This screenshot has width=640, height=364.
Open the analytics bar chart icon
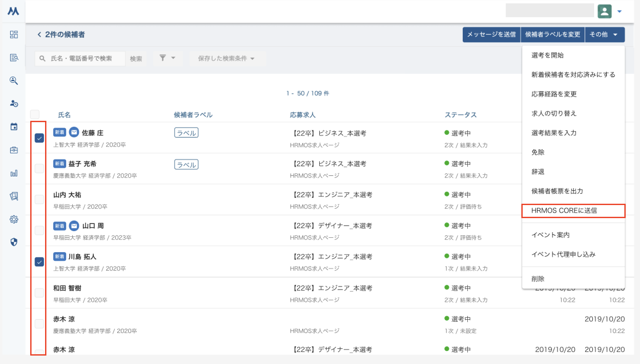point(14,173)
